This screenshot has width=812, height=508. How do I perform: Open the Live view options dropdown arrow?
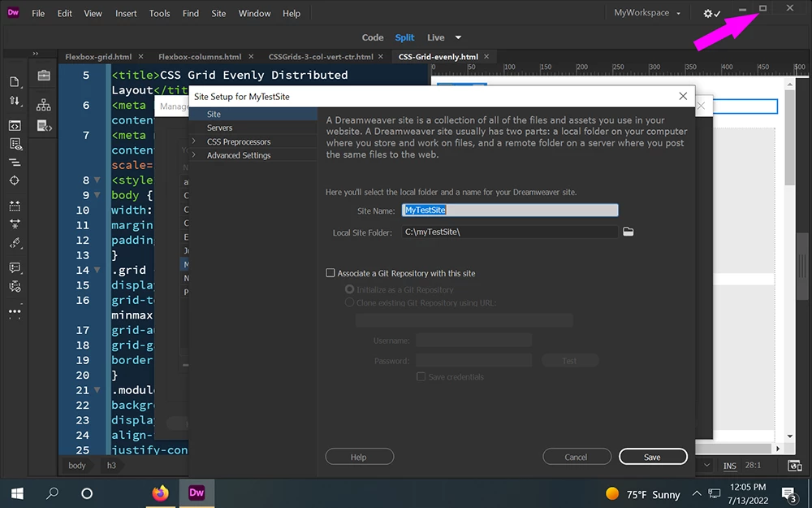pyautogui.click(x=458, y=37)
